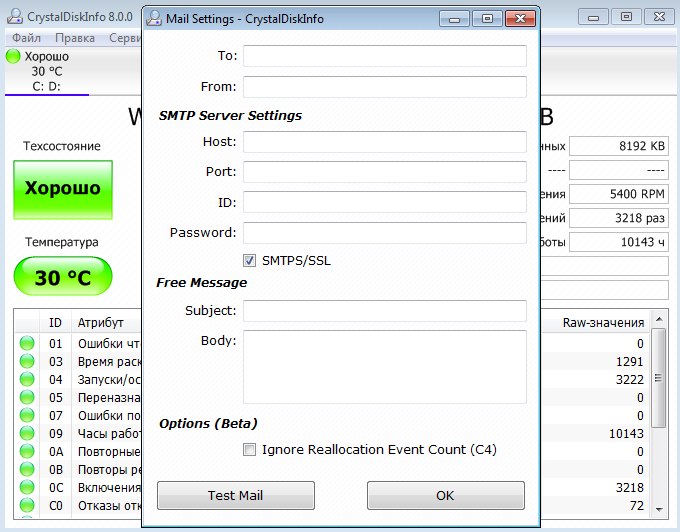Click the green status circle for attribute 0C
The image size is (680, 532).
click(26, 488)
